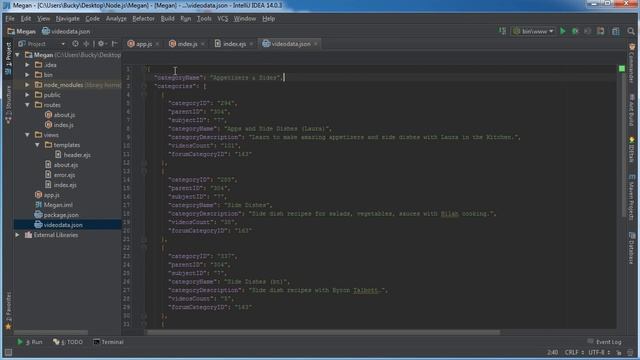This screenshot has height=360, width=640.
Task: Toggle the Project tool window button
Action: [x=8, y=58]
